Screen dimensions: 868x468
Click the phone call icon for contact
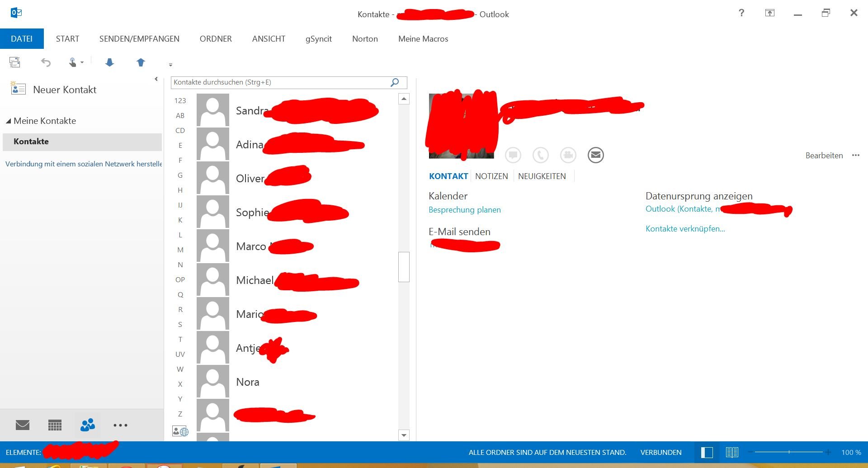tap(541, 155)
